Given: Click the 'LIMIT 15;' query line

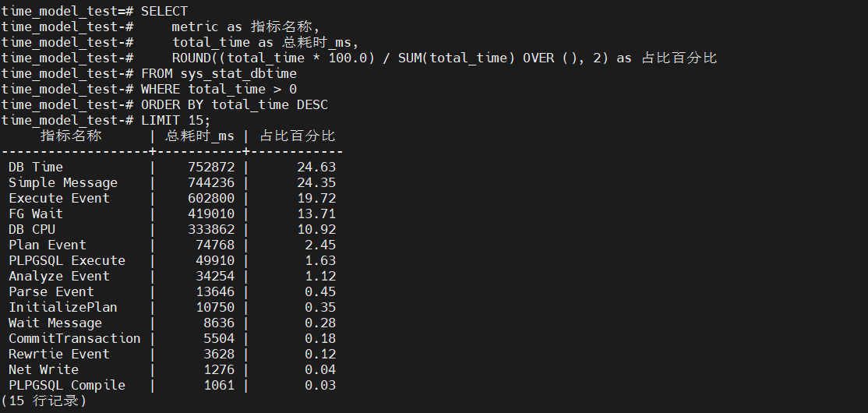Looking at the screenshot, I should coord(176,120).
